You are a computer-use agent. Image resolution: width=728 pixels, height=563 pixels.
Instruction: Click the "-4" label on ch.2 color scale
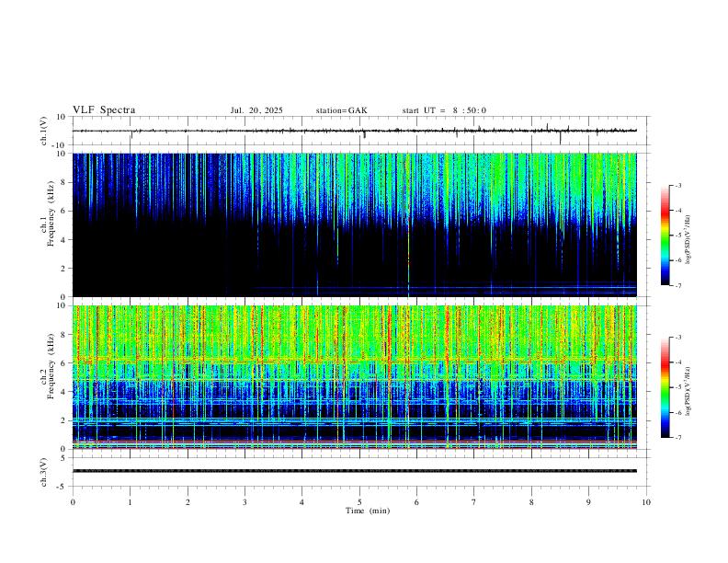click(677, 362)
